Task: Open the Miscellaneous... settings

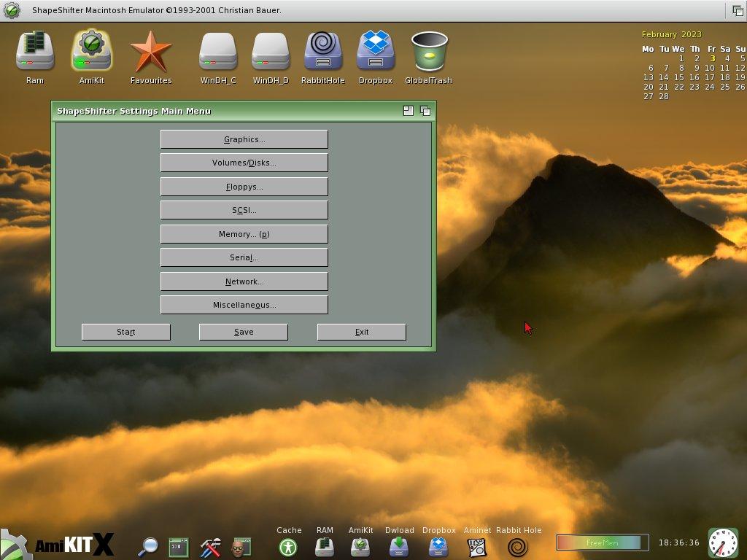Action: point(244,305)
